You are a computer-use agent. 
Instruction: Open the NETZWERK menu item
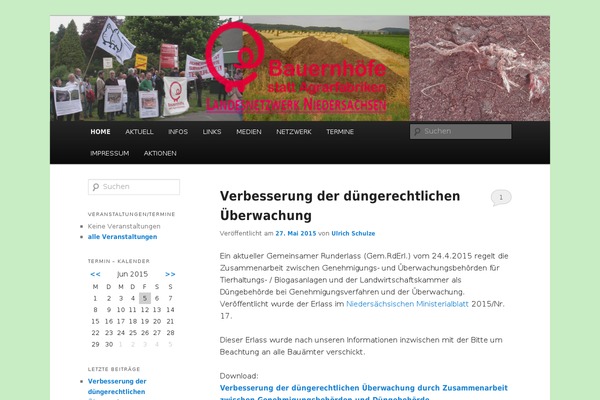pos(294,132)
